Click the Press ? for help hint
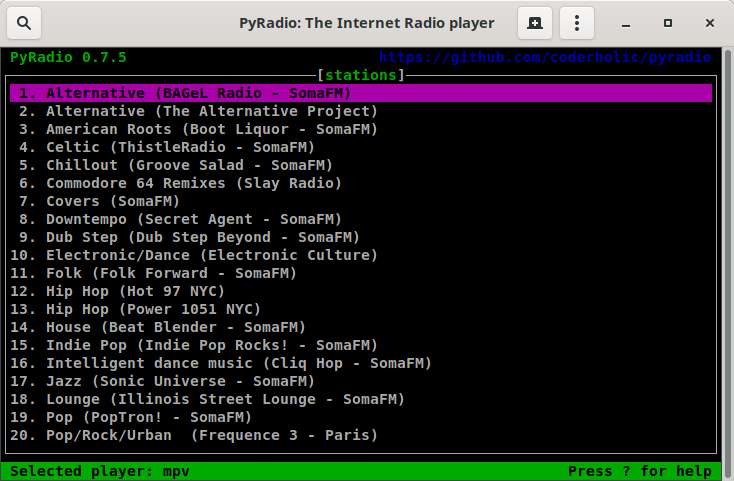 click(x=640, y=471)
